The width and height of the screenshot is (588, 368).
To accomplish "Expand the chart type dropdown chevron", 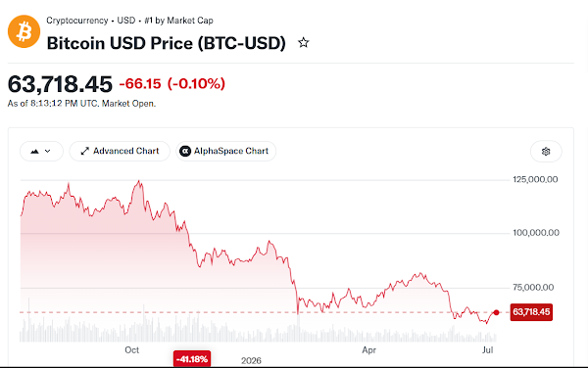I will coord(48,152).
